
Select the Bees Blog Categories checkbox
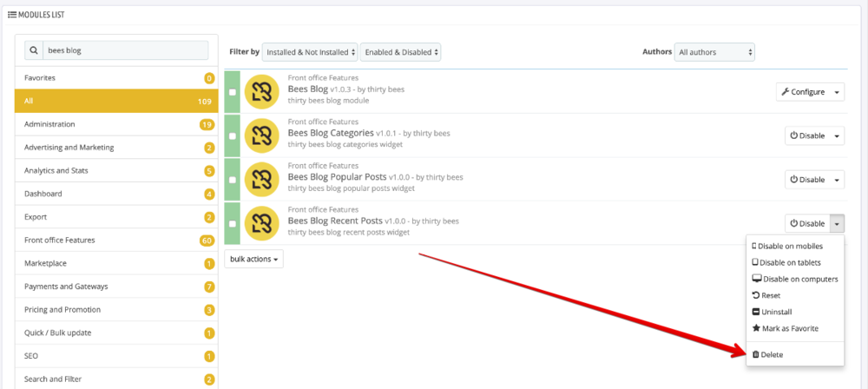[233, 136]
